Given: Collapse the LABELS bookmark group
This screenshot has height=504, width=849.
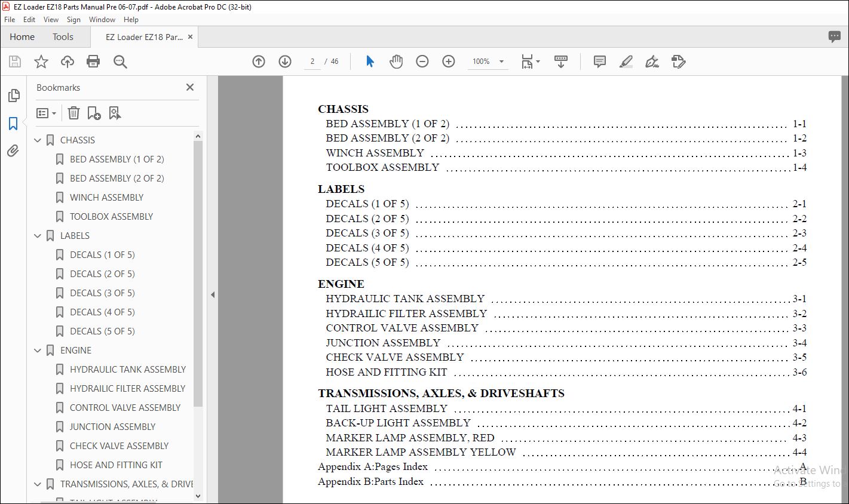Looking at the screenshot, I should pyautogui.click(x=38, y=236).
